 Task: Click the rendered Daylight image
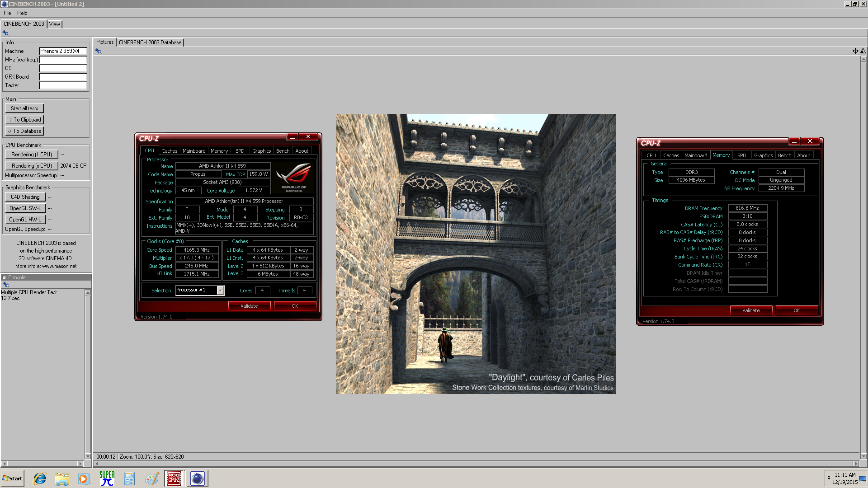click(x=476, y=254)
